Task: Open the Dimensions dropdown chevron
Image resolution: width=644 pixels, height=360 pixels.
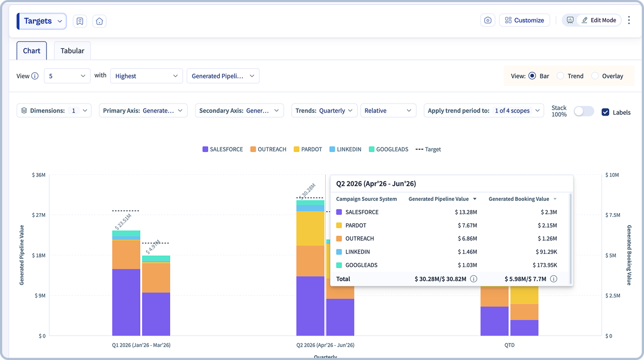Action: point(85,111)
